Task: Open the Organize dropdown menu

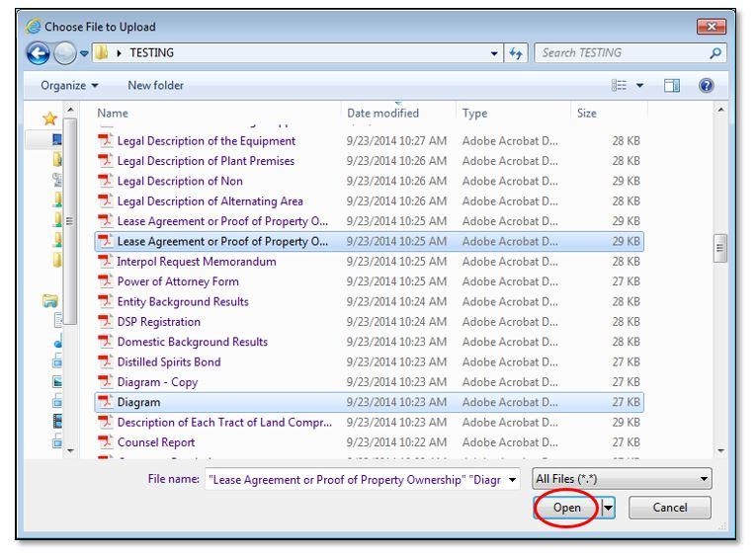Action: (69, 86)
